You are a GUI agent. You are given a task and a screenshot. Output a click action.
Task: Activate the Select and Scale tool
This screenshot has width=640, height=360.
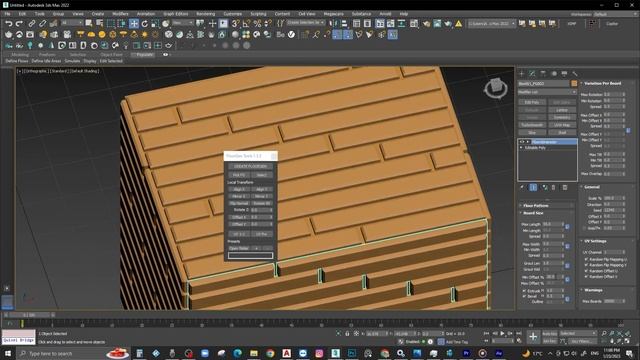pyautogui.click(x=155, y=24)
